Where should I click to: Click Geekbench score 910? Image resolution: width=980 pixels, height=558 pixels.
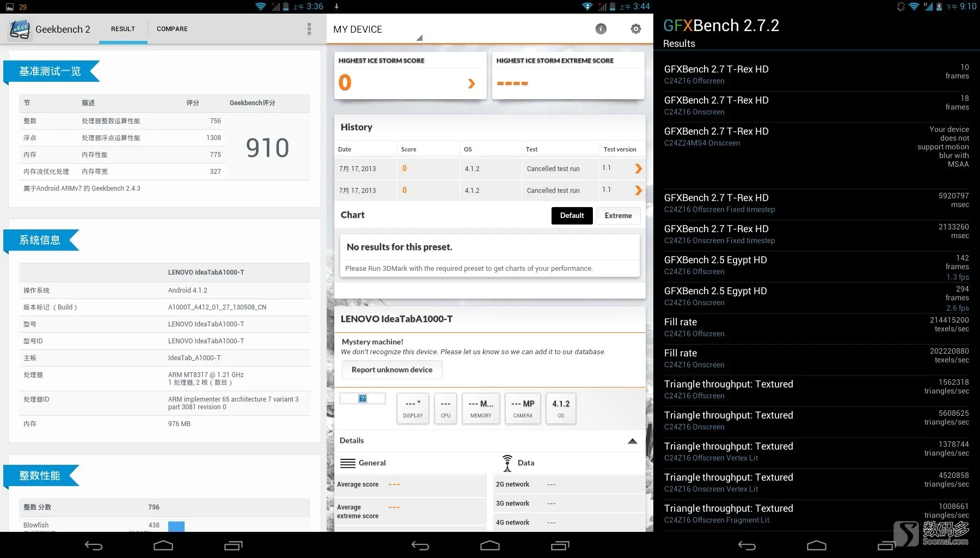pyautogui.click(x=267, y=148)
